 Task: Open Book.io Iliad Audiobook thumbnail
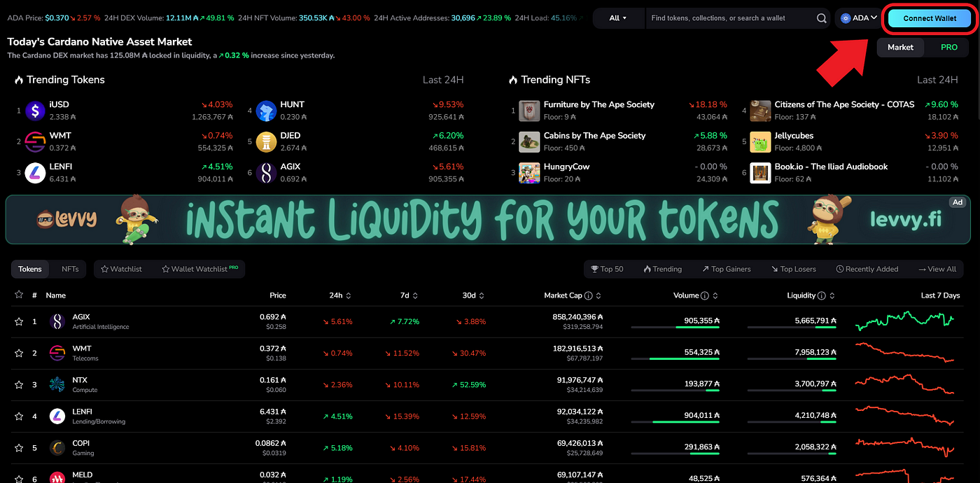760,173
